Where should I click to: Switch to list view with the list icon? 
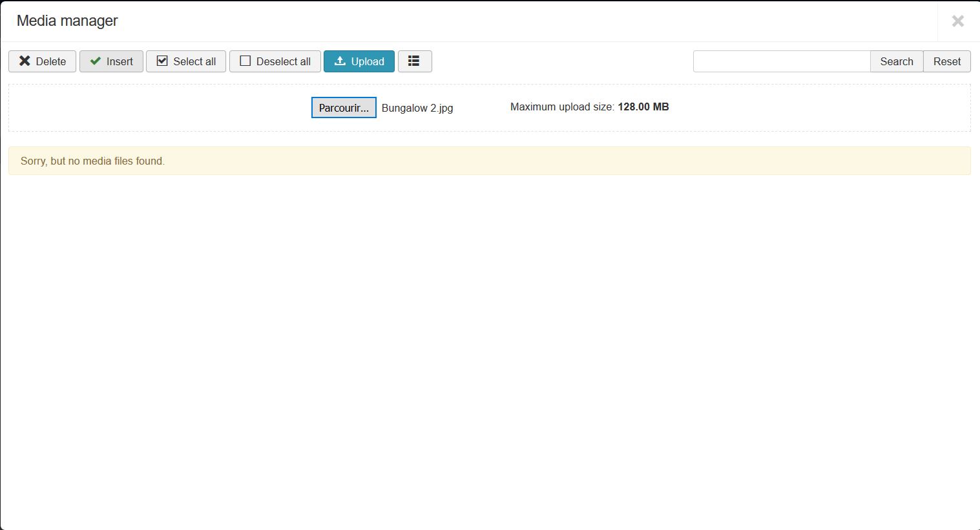click(x=414, y=61)
